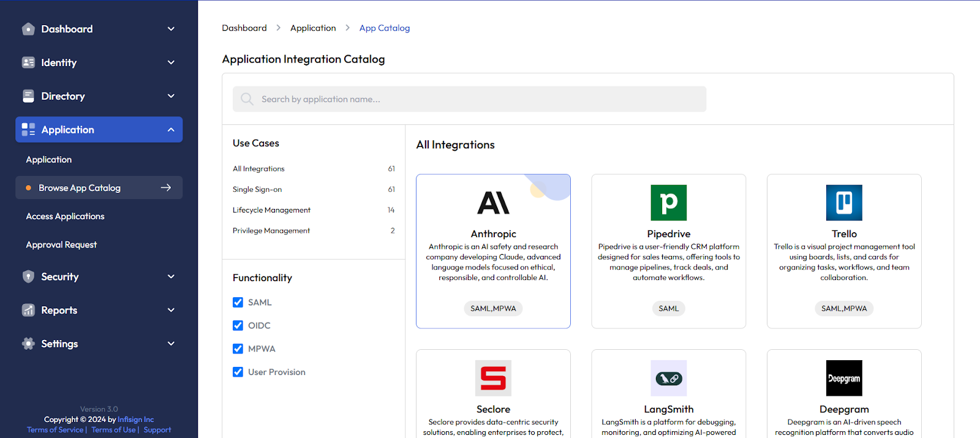Image resolution: width=980 pixels, height=438 pixels.
Task: Click the Anthropic card title
Action: click(493, 233)
